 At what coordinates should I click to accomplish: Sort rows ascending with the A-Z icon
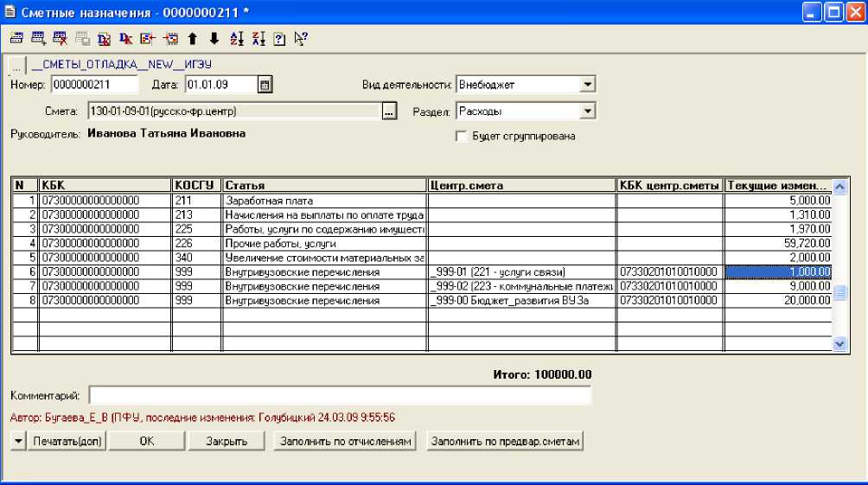pyautogui.click(x=237, y=38)
